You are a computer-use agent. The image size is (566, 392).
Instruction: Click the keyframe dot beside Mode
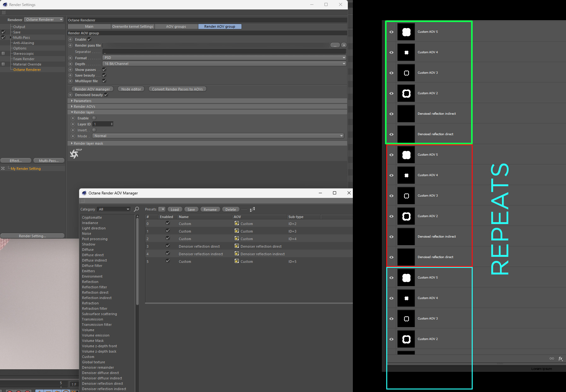73,136
